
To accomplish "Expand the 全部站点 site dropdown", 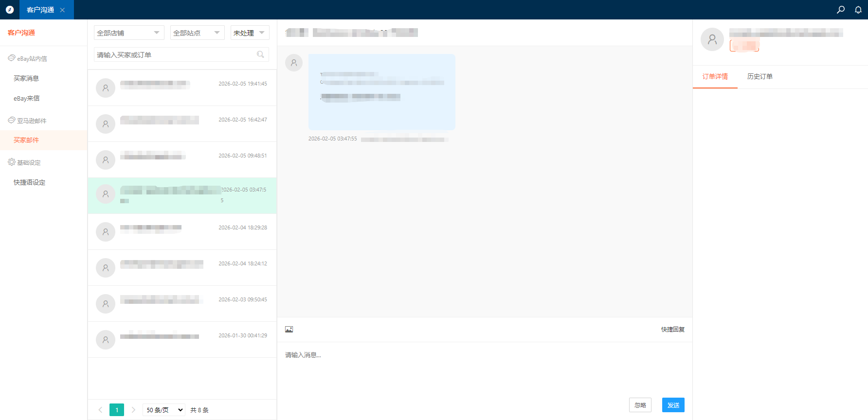I will [x=197, y=33].
